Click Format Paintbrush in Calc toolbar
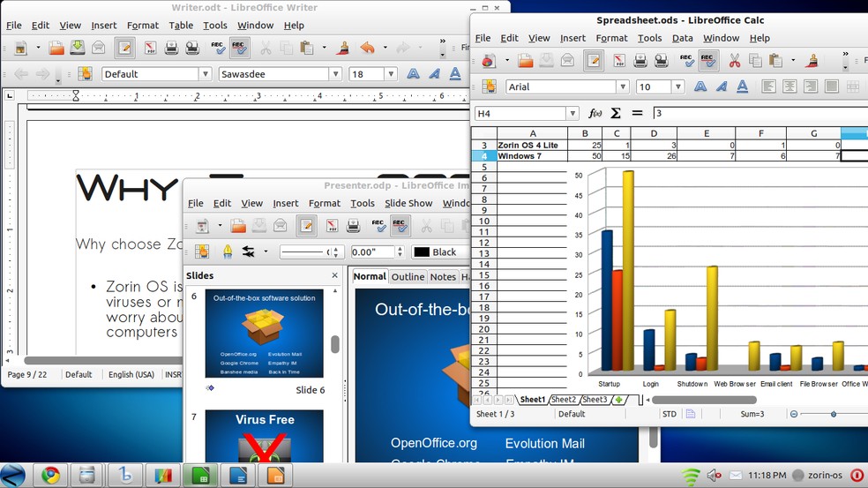868x488 pixels. [x=809, y=61]
